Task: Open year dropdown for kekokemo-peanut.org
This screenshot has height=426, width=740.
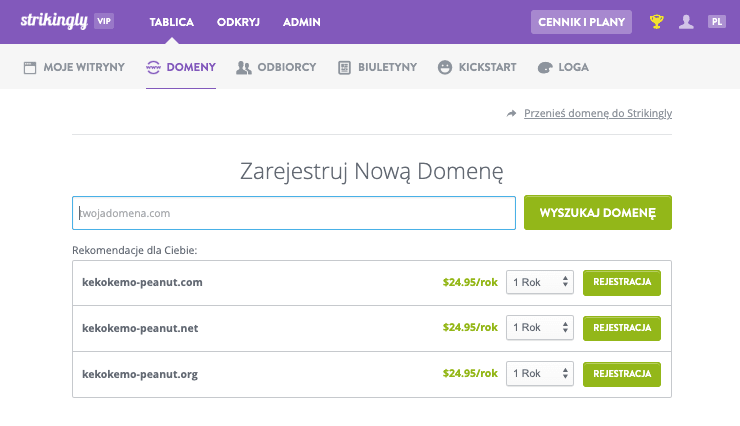Action: click(540, 374)
